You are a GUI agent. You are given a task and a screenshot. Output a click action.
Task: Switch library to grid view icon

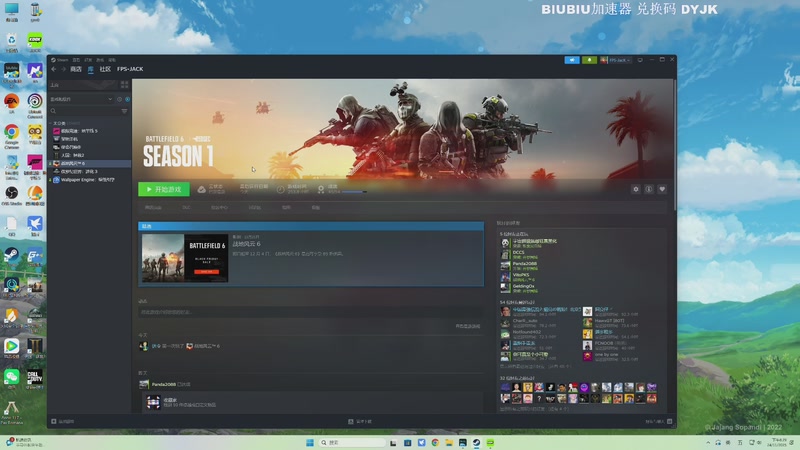coord(124,85)
